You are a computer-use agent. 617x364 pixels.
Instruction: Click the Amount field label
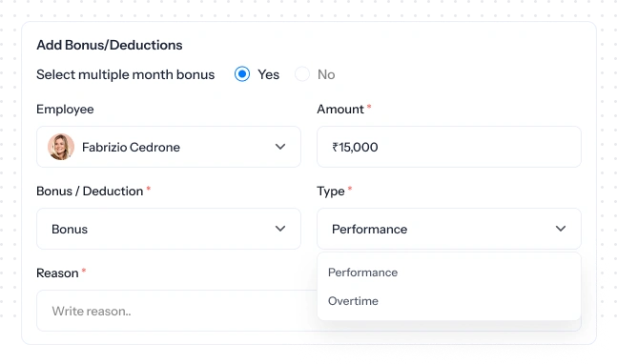pos(340,109)
